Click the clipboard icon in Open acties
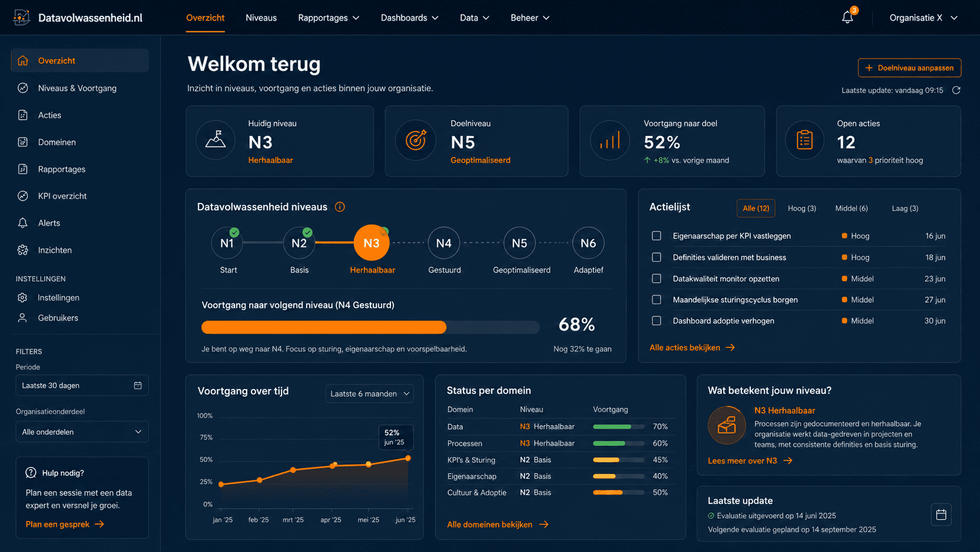The height and width of the screenshot is (552, 980). (x=805, y=140)
